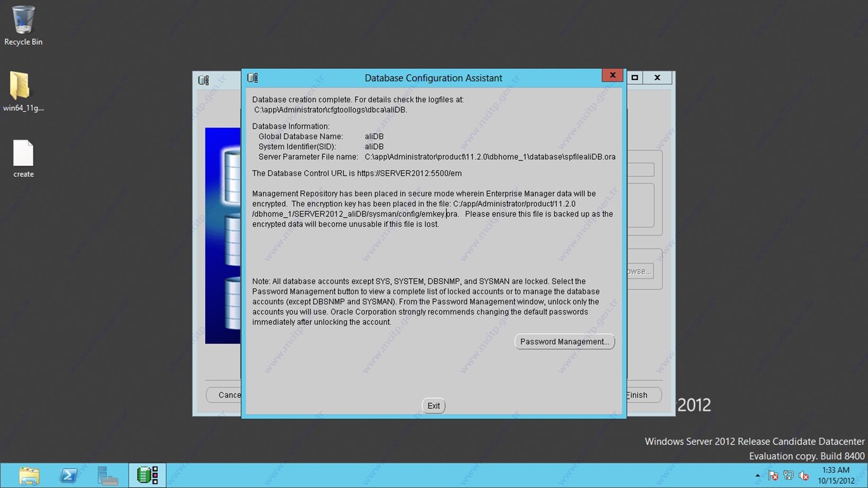Open Password Management dialog
868x488 pixels.
tap(565, 342)
